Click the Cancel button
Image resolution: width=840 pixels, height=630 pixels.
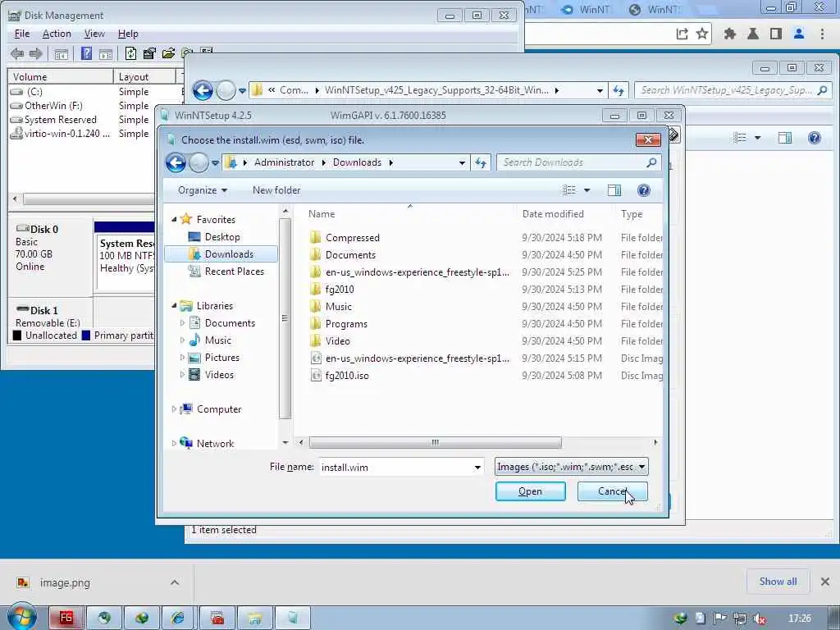[612, 491]
